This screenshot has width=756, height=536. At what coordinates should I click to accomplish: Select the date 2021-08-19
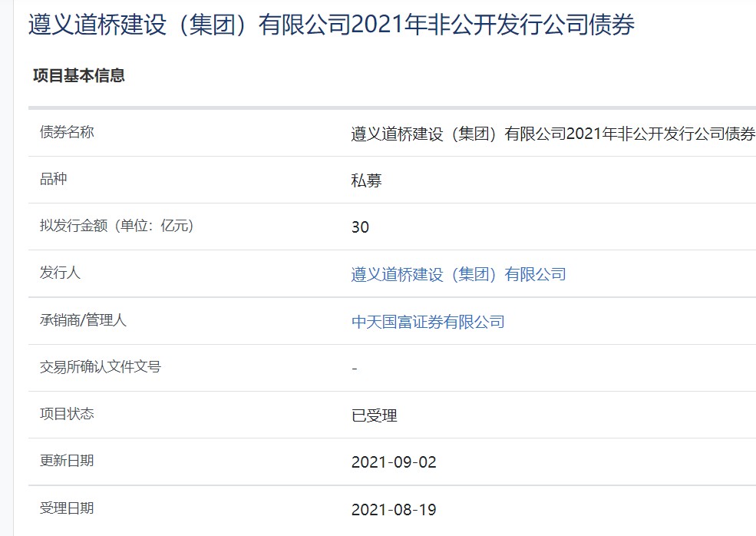(x=394, y=509)
